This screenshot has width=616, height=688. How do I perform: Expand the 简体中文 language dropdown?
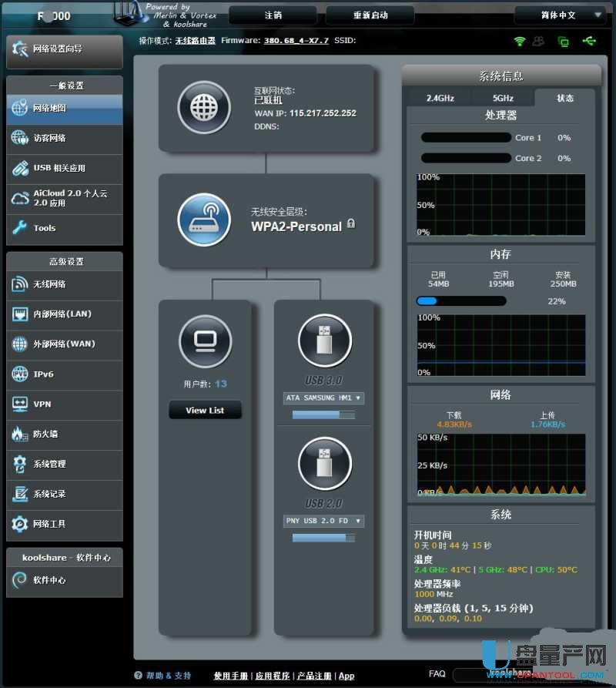pyautogui.click(x=560, y=15)
